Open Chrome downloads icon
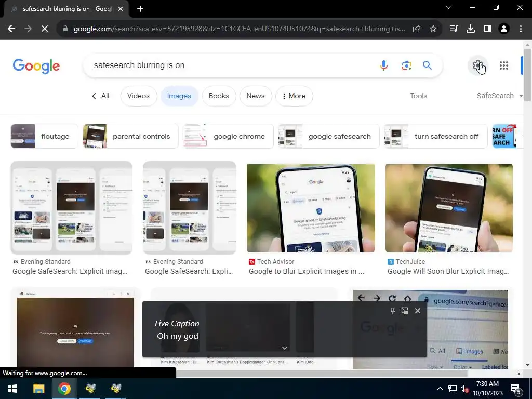The image size is (532, 399). (470, 29)
